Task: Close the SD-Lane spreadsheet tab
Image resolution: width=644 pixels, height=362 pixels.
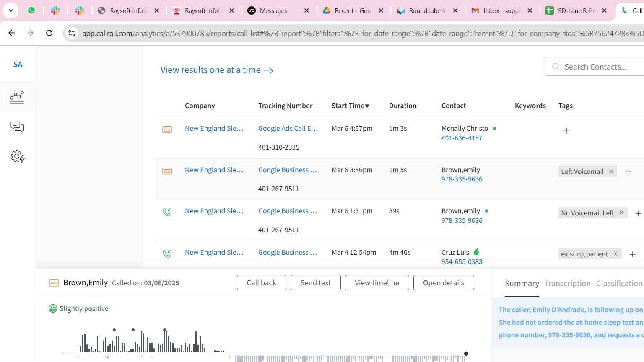Action: 604,10
